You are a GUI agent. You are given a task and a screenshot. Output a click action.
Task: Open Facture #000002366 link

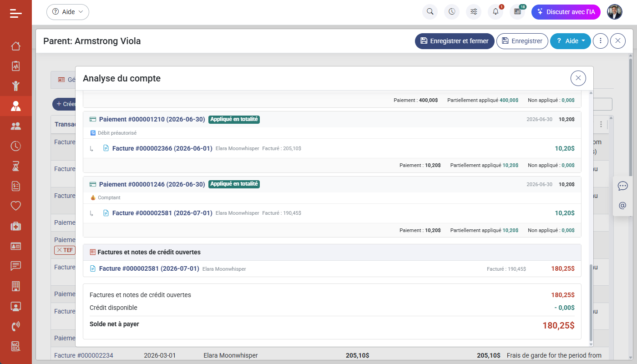coord(162,148)
